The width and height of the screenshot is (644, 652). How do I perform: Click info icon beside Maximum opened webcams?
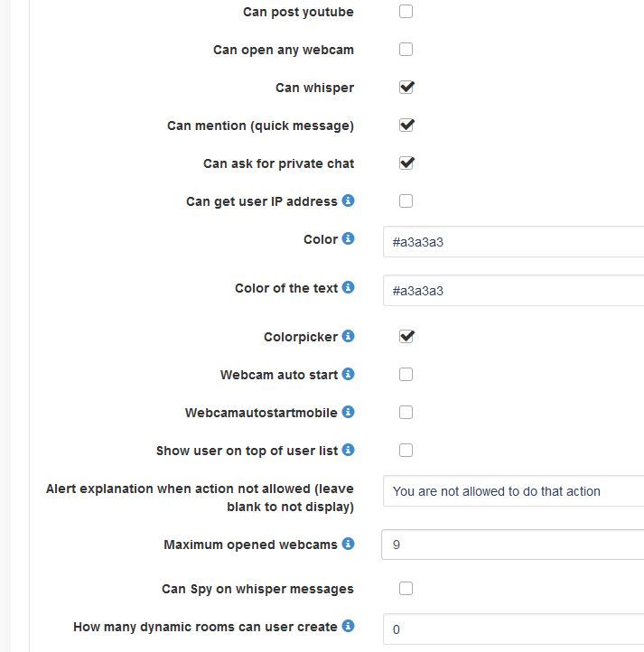349,544
